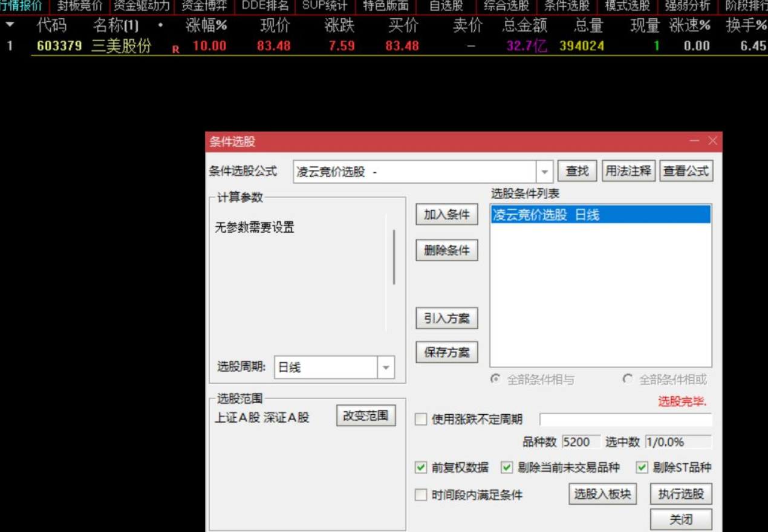Click the 涨幅% column header
Image resolution: width=768 pixels, height=532 pixels.
(206, 26)
